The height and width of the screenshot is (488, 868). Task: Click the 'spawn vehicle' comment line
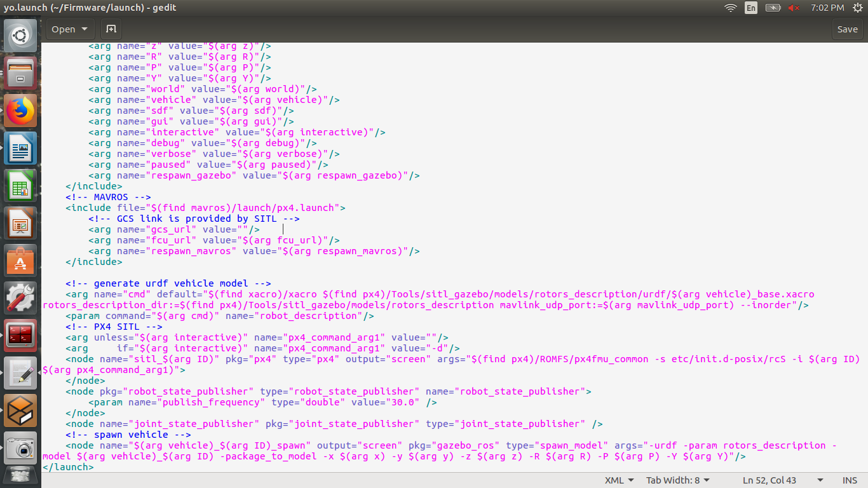(x=128, y=435)
